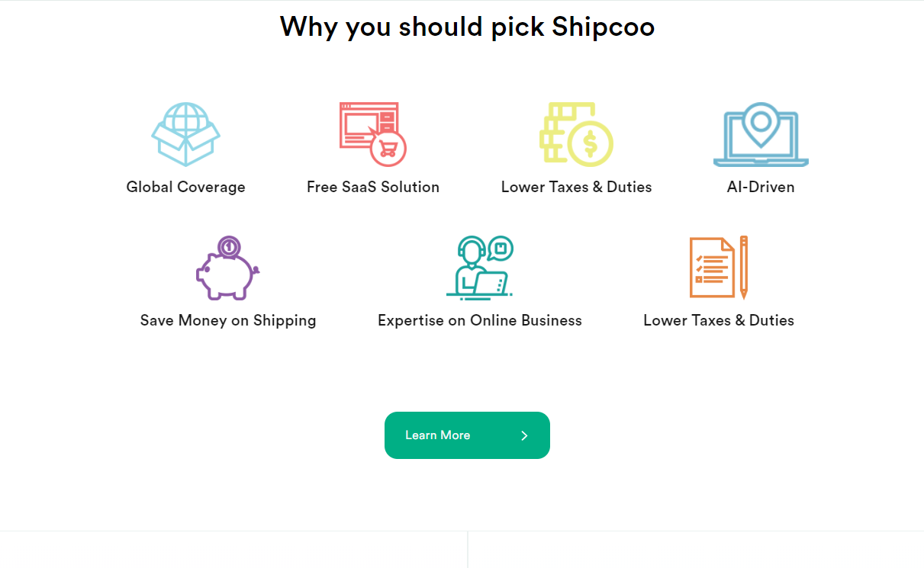Click the purple piggy bank icon

point(227,268)
